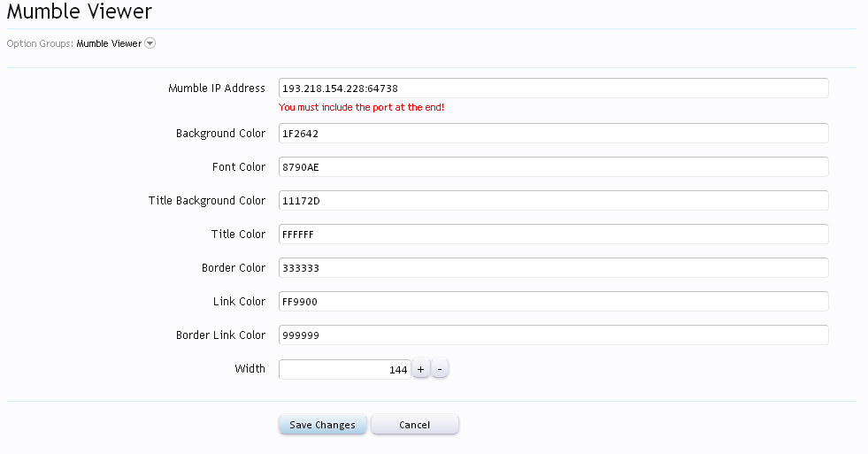The height and width of the screenshot is (454, 868).
Task: Click the Font Color field 8790AE
Action: coord(554,167)
